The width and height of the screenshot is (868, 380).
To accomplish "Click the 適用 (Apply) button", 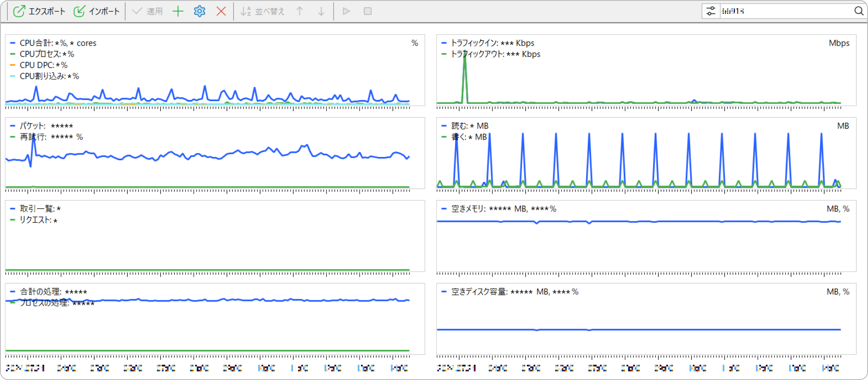I will click(148, 11).
